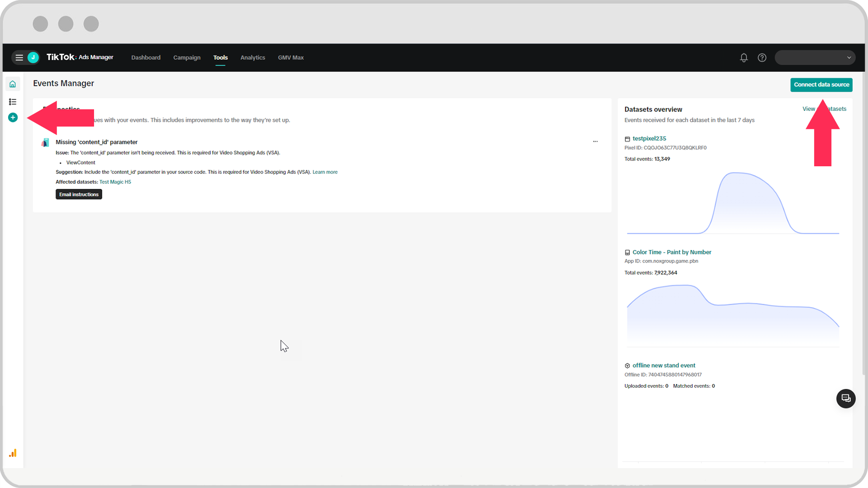Click the Email instructions button

(x=79, y=194)
